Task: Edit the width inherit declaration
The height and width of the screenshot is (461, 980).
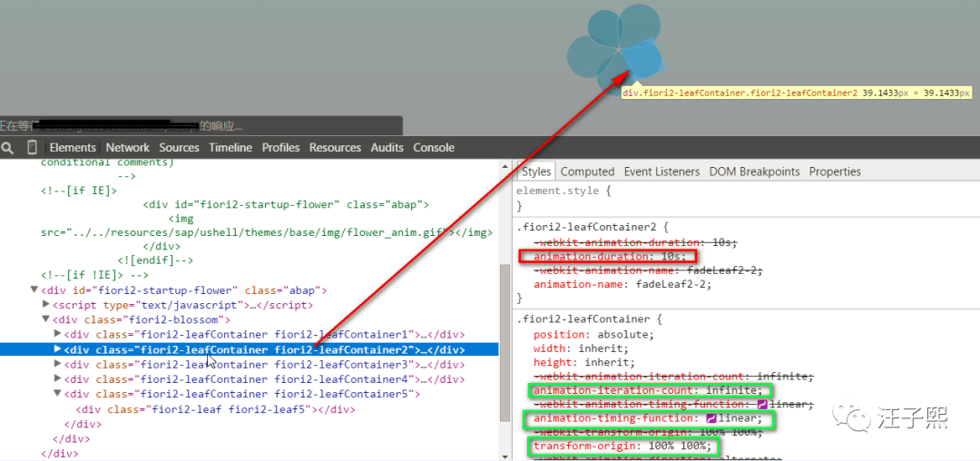Action: pyautogui.click(x=582, y=348)
